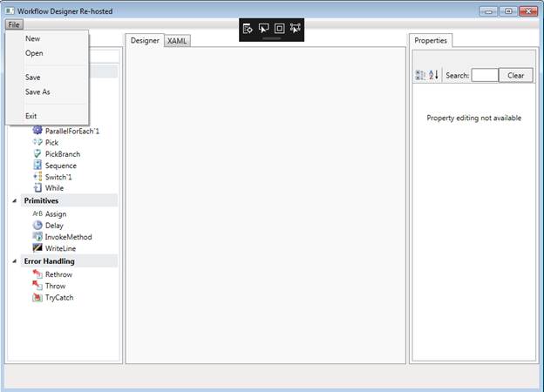The width and height of the screenshot is (544, 392).
Task: Collapse the debug toolbar handle
Action: coord(272,38)
